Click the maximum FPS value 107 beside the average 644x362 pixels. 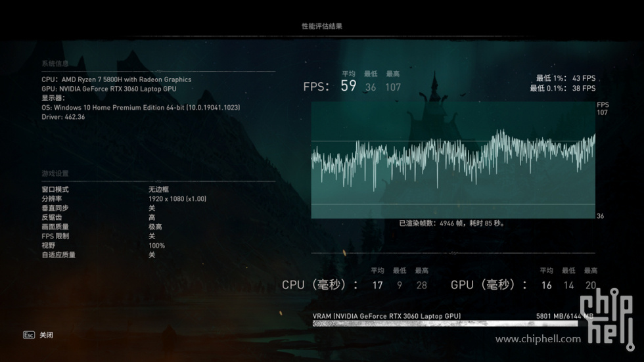click(393, 87)
